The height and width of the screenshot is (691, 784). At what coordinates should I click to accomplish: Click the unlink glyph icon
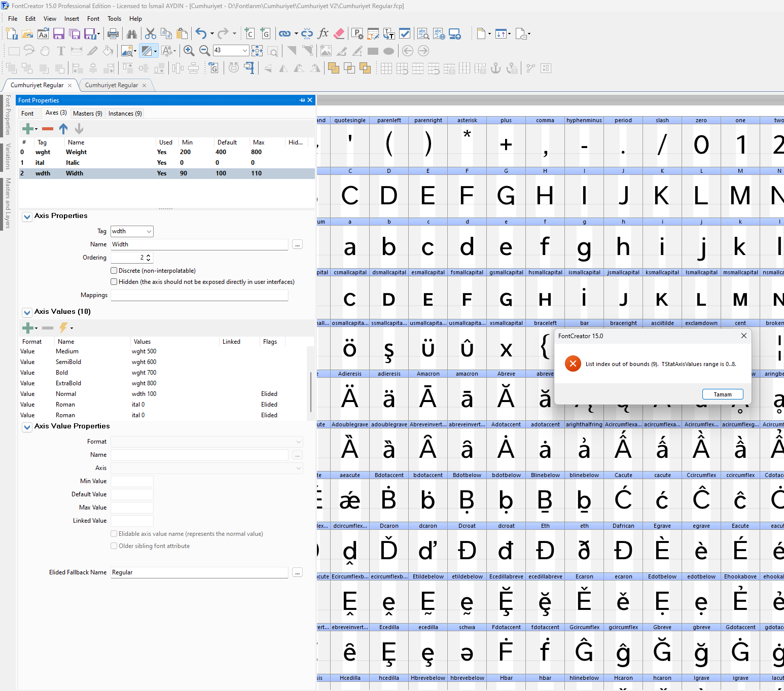307,34
